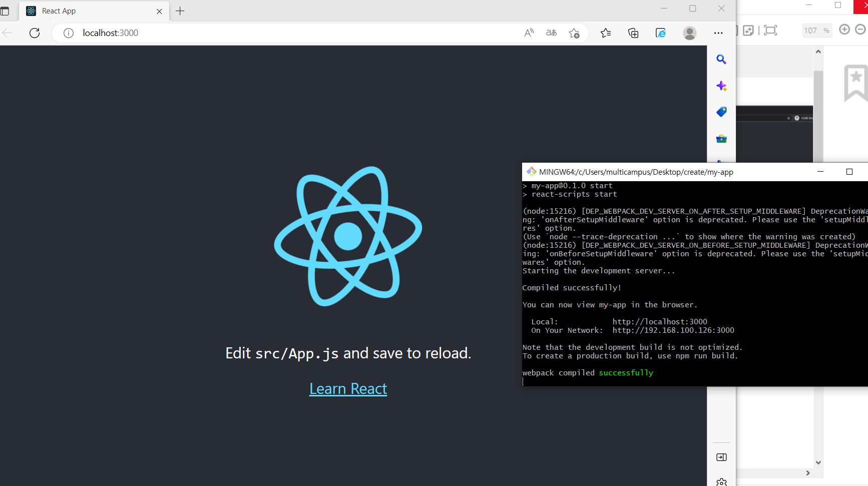Click 'webpack compiled successfully' line
This screenshot has height=486, width=868.
(x=588, y=373)
